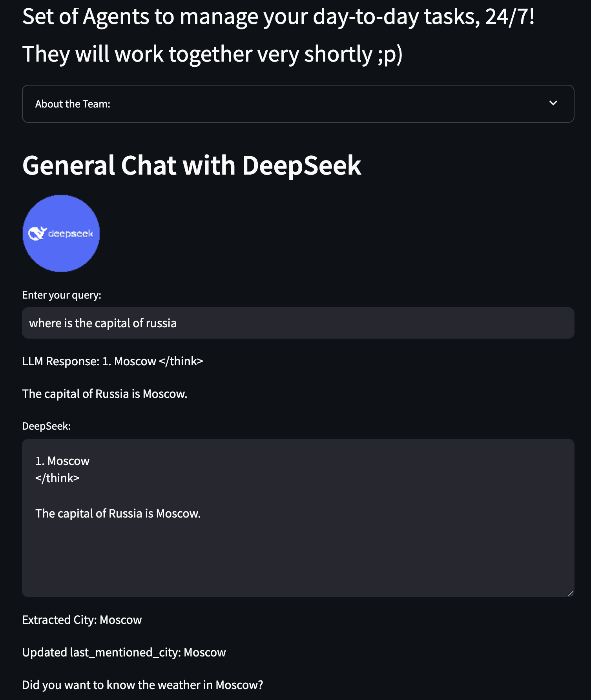
Task: Click Updated last_mentioned_city: Moscow line
Action: tap(124, 652)
